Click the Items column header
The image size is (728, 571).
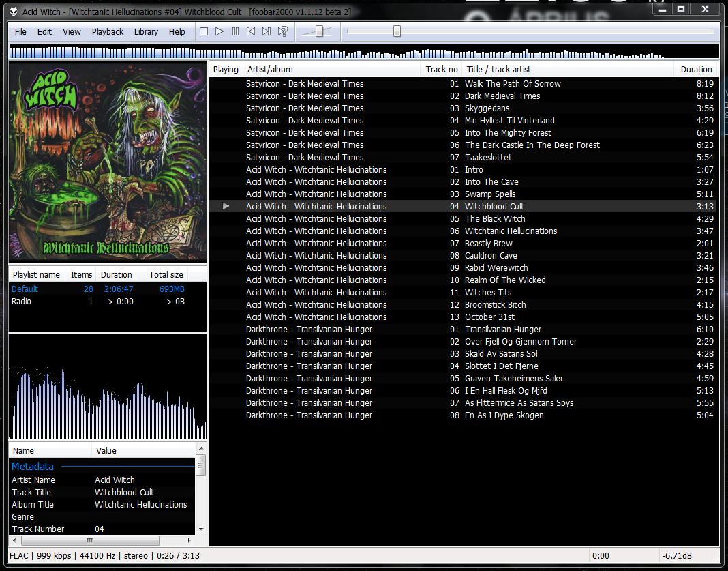[81, 274]
